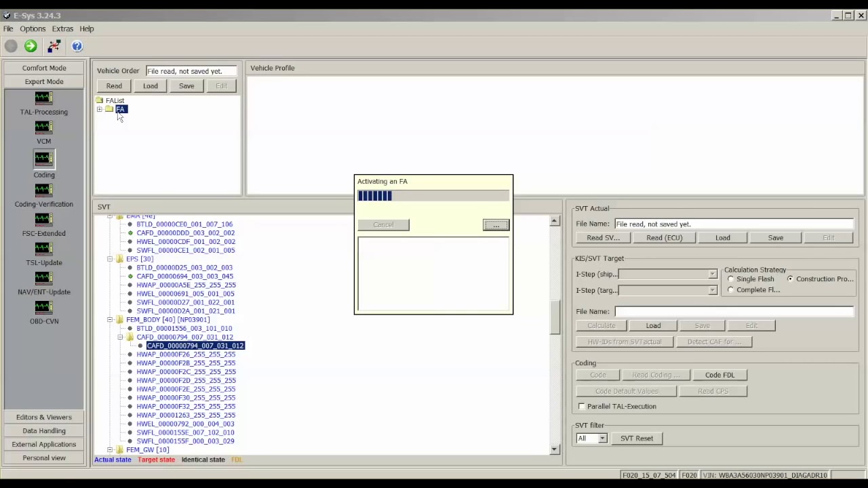This screenshot has height=488, width=868.
Task: Select BTLD_00001556_003_101_010 tree row
Action: [184, 328]
